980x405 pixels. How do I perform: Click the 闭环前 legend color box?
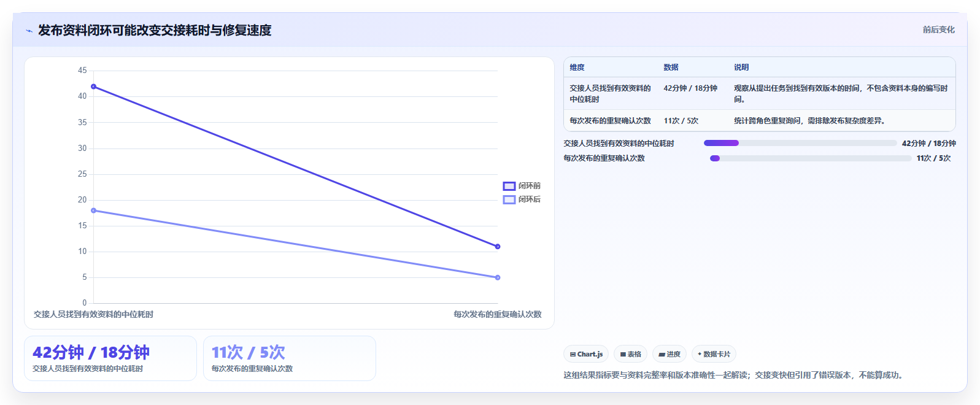pos(509,186)
